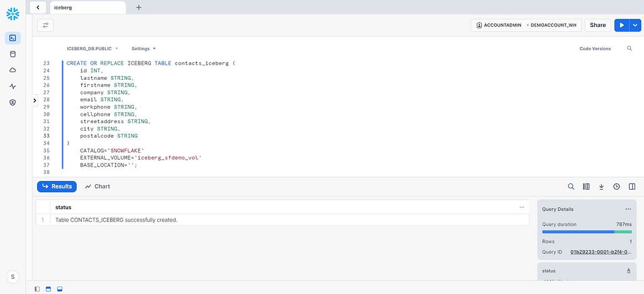Image resolution: width=644 pixels, height=294 pixels.
Task: Click result row number 1
Action: (x=43, y=220)
